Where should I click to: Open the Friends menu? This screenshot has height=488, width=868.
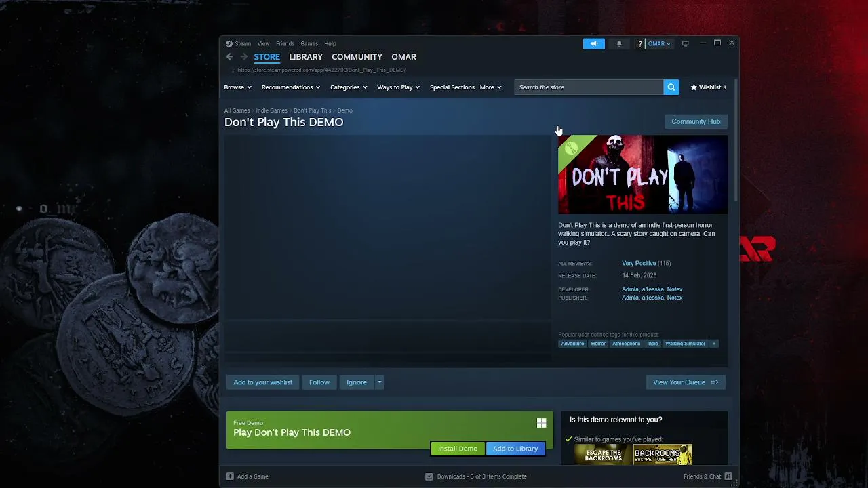pyautogui.click(x=285, y=43)
